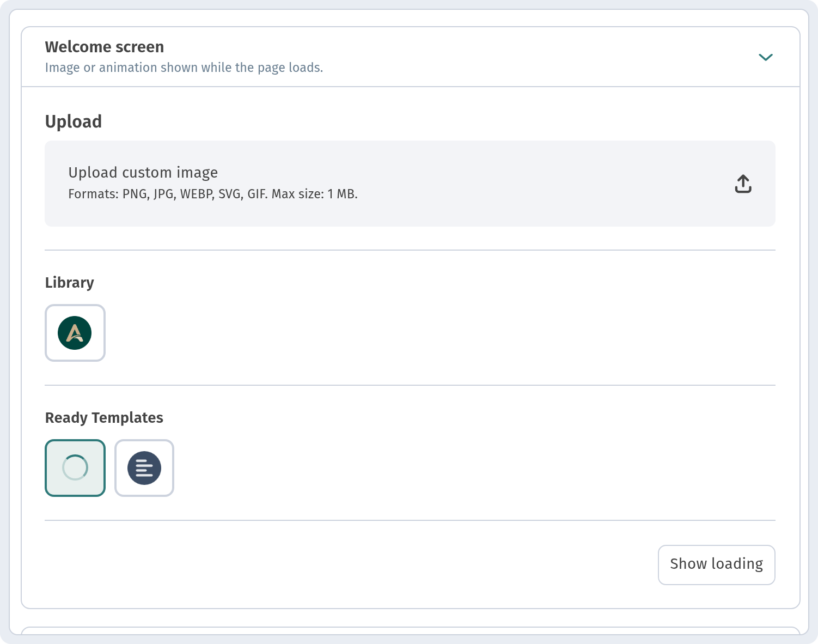This screenshot has height=644, width=818.
Task: Click 'Formats: PNG, JPG, WEBP, SVG, GIF' text
Action: [168, 194]
